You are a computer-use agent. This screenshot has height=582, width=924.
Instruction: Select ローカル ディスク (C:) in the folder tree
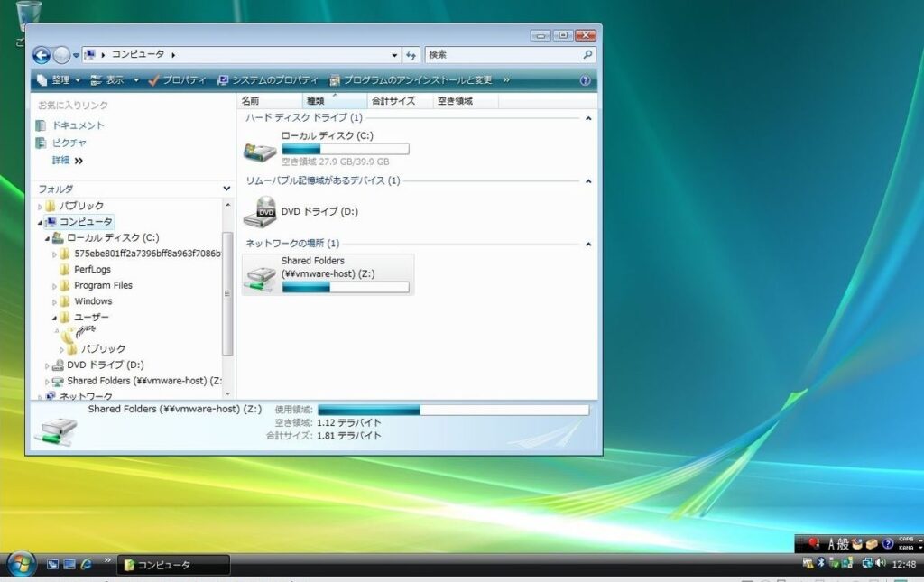(x=106, y=238)
